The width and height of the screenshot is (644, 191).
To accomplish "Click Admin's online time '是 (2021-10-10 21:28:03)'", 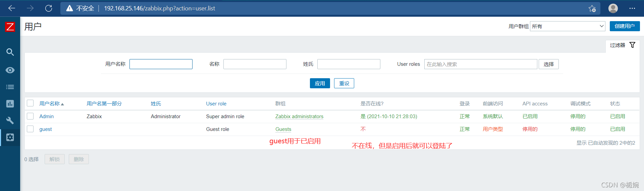I will tap(389, 116).
